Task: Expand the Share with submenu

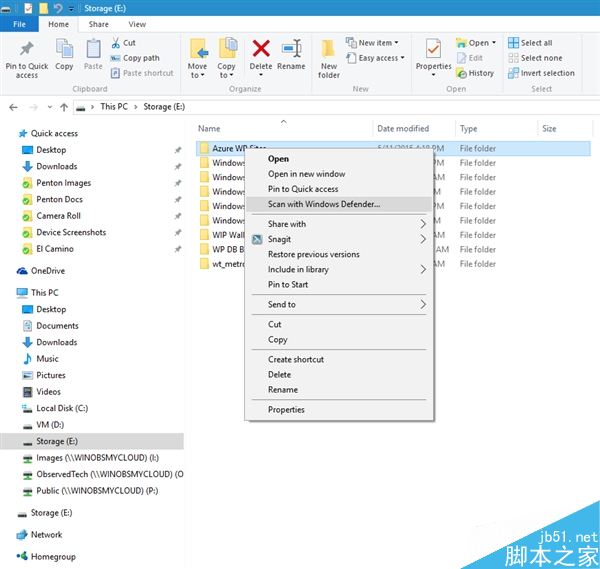Action: (x=339, y=224)
